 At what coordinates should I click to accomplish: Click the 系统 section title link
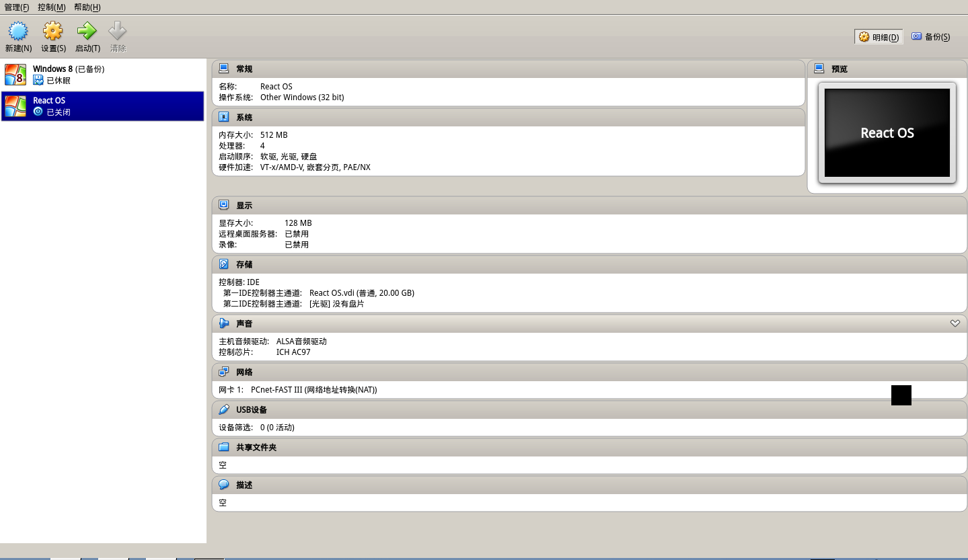(244, 117)
